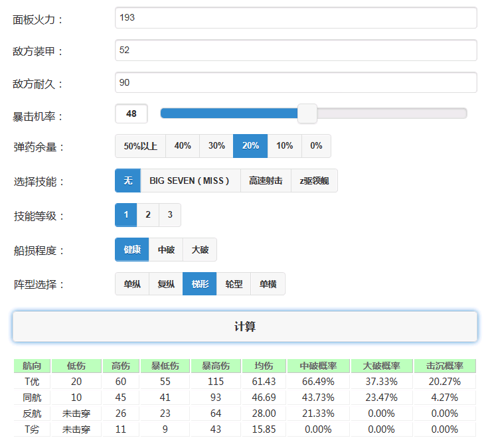The height and width of the screenshot is (448, 486).
Task: Set ammo remaining to 0%
Action: coord(316,146)
